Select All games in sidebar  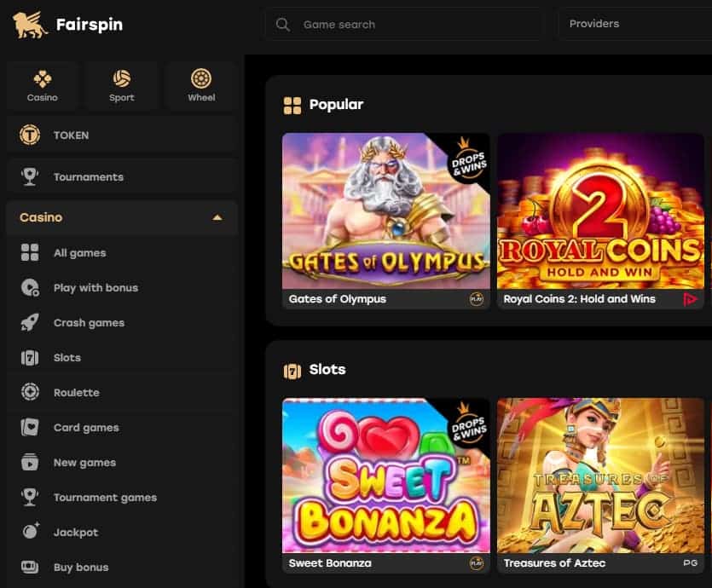tap(79, 253)
